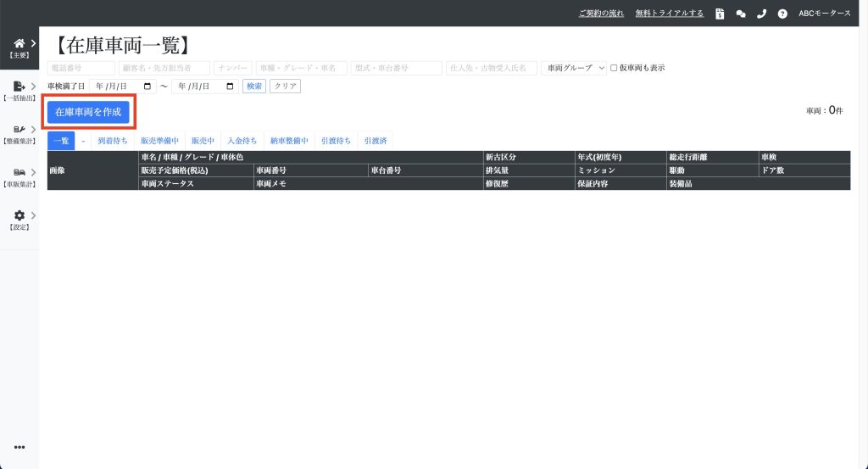
Task: Open calendar picker on second date field
Action: pos(230,87)
